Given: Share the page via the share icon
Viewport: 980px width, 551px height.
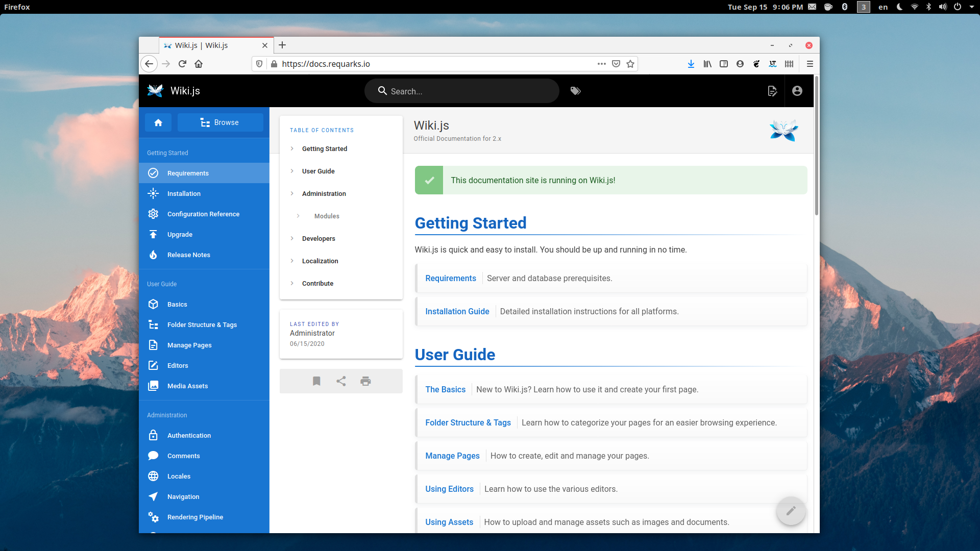Looking at the screenshot, I should coord(341,381).
